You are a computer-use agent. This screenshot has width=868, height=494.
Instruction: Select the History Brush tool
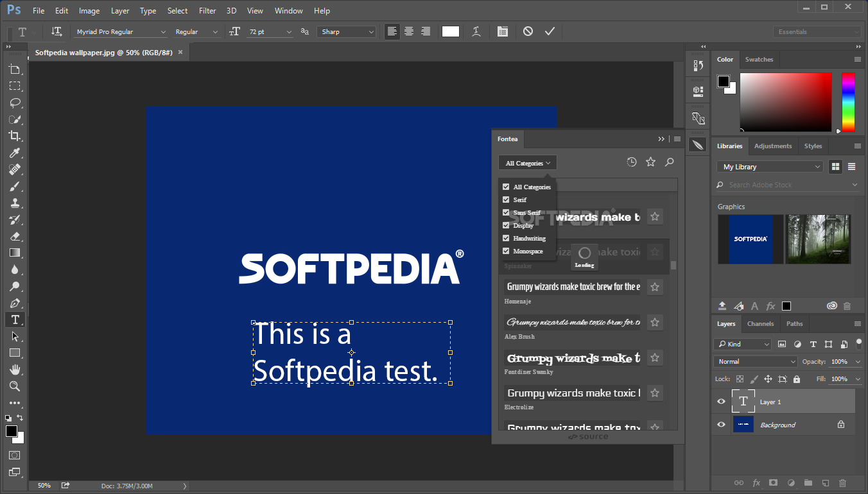coord(15,219)
